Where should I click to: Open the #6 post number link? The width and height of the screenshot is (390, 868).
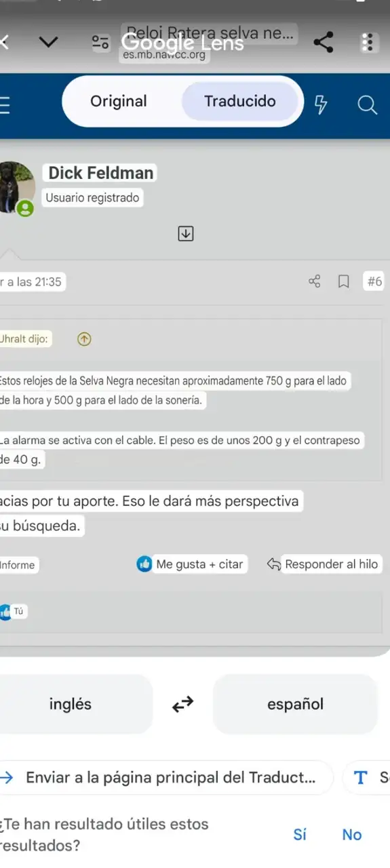pyautogui.click(x=374, y=281)
